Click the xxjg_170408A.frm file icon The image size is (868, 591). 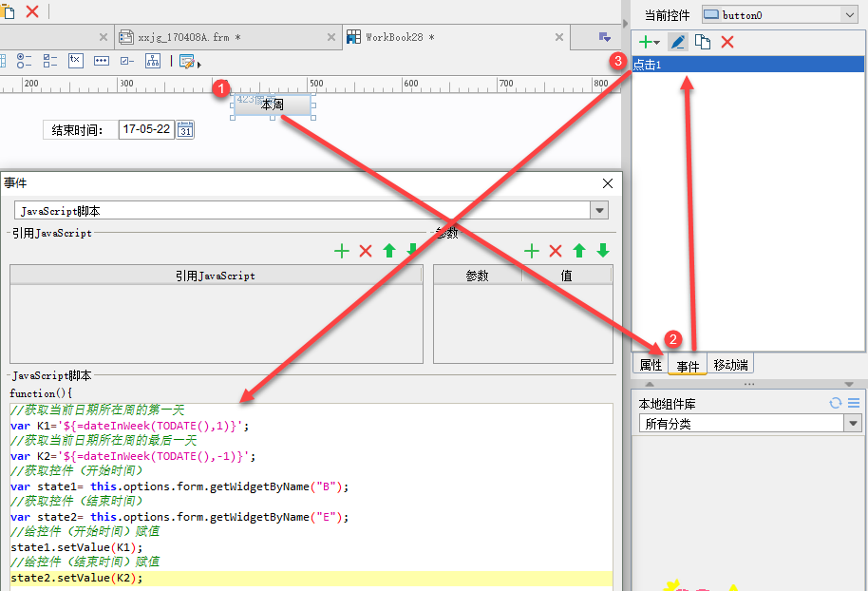click(x=126, y=37)
